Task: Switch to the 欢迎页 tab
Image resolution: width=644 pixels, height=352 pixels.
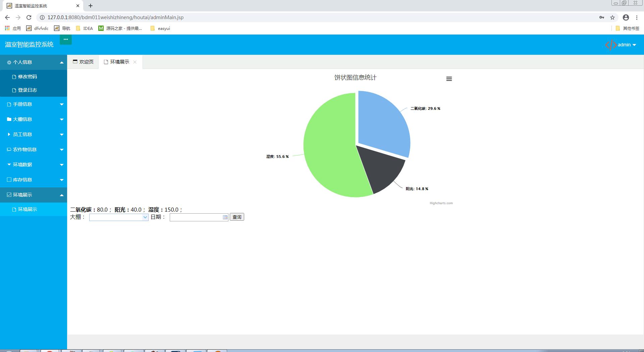Action: click(x=83, y=62)
